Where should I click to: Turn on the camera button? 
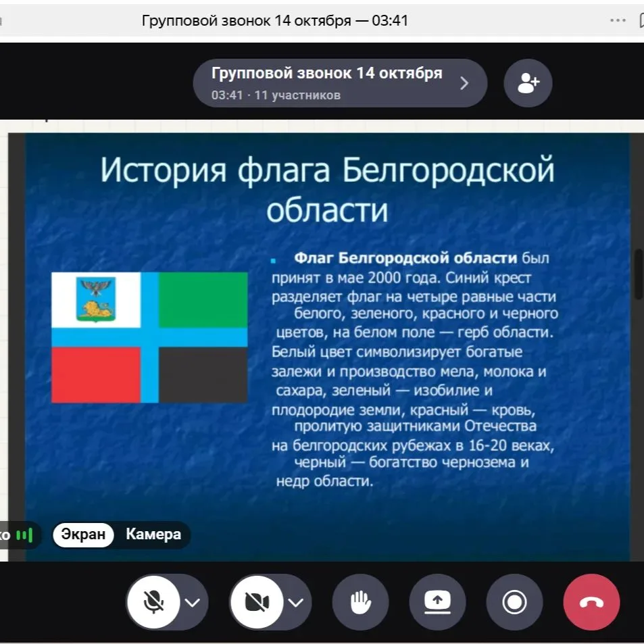(x=257, y=602)
